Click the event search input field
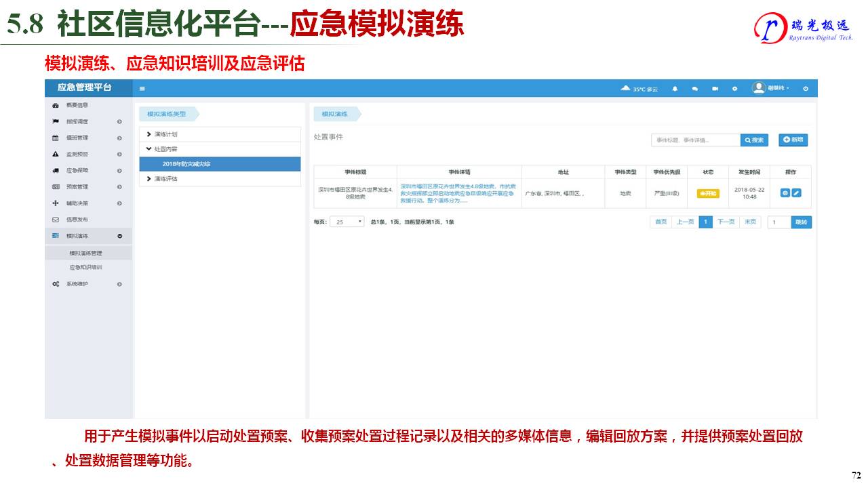The height and width of the screenshot is (488, 868). coord(695,140)
